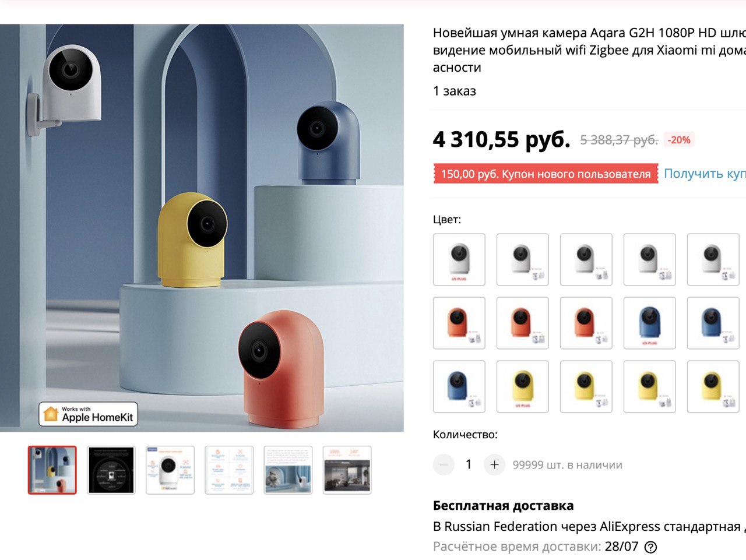View the orange feature-icons grid thumbnail
Viewport: 746px width, 560px height.
pyautogui.click(x=229, y=470)
